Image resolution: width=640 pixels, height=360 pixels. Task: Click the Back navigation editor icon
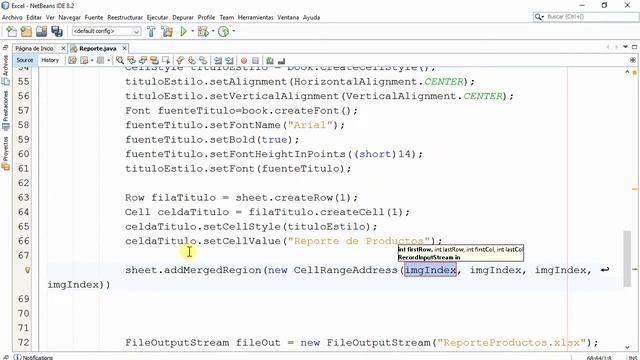(84, 60)
